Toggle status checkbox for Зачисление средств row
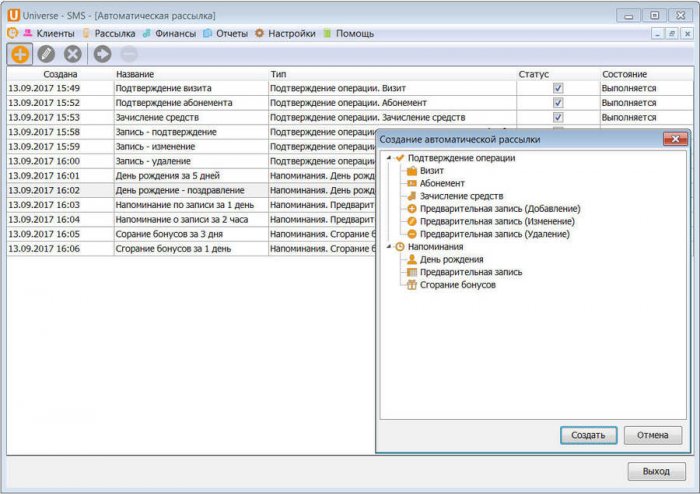Viewport: 700px width, 494px height. pyautogui.click(x=558, y=117)
